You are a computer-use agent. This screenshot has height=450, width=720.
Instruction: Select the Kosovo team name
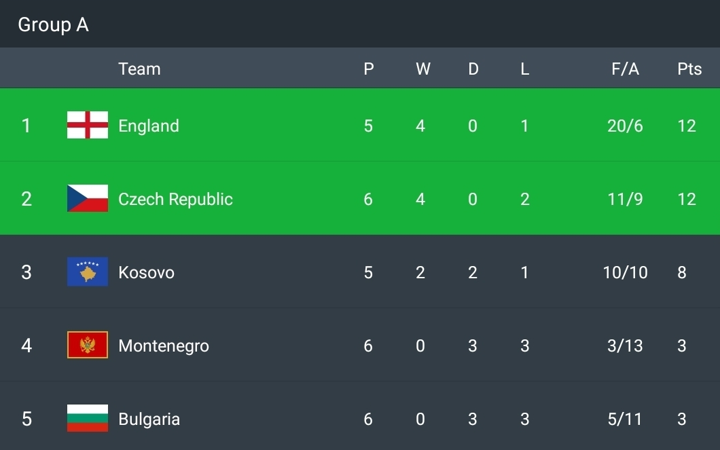146,272
